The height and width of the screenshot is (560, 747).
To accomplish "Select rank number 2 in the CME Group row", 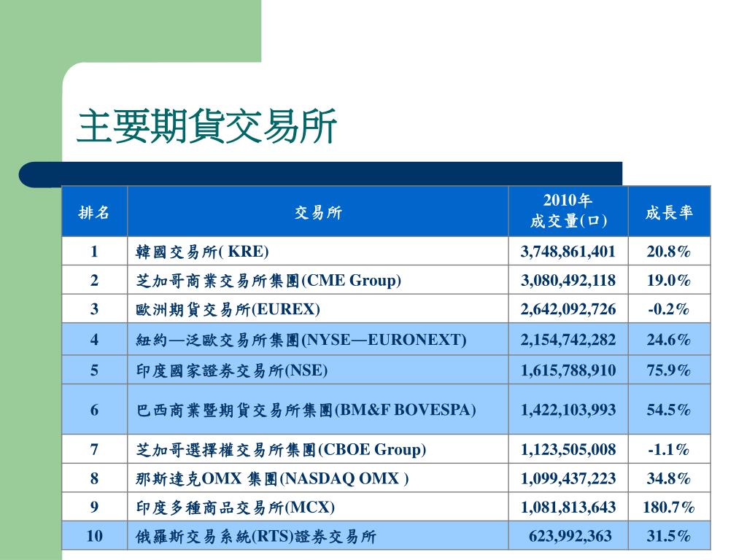I will (94, 280).
